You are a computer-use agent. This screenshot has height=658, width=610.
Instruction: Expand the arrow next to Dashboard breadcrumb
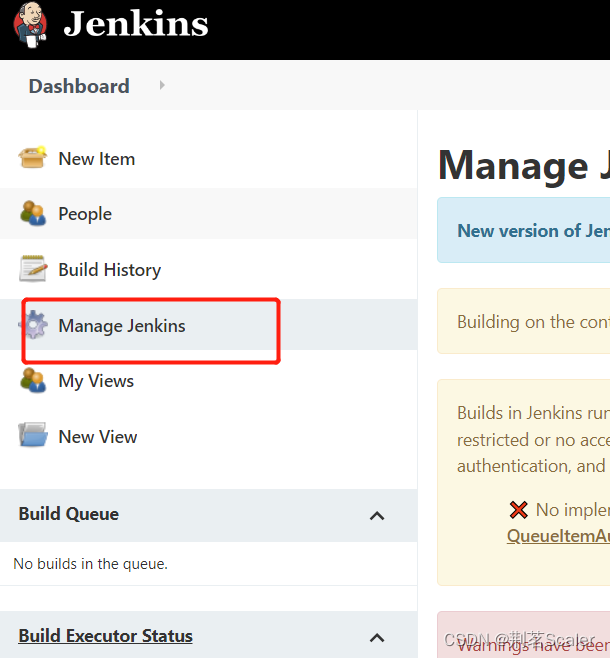pos(162,86)
